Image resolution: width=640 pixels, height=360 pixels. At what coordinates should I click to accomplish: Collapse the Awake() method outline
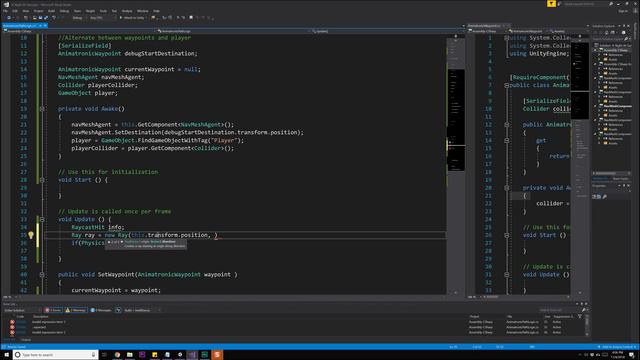pyautogui.click(x=42, y=109)
